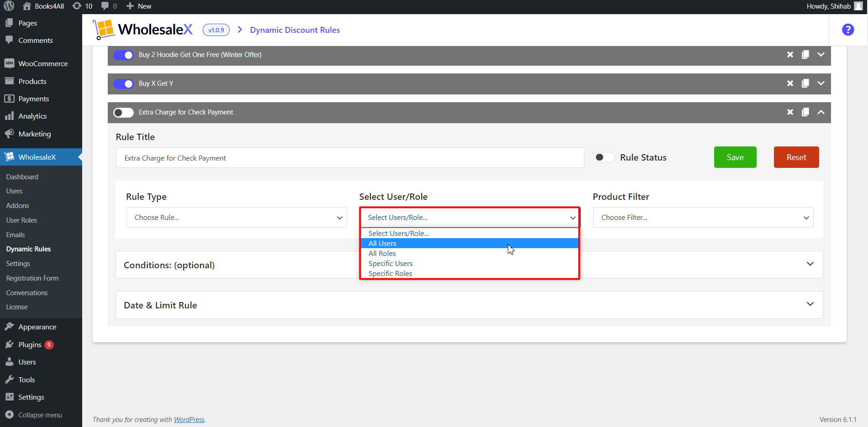The height and width of the screenshot is (427, 868).
Task: Open the Emails submenu item
Action: coord(16,235)
